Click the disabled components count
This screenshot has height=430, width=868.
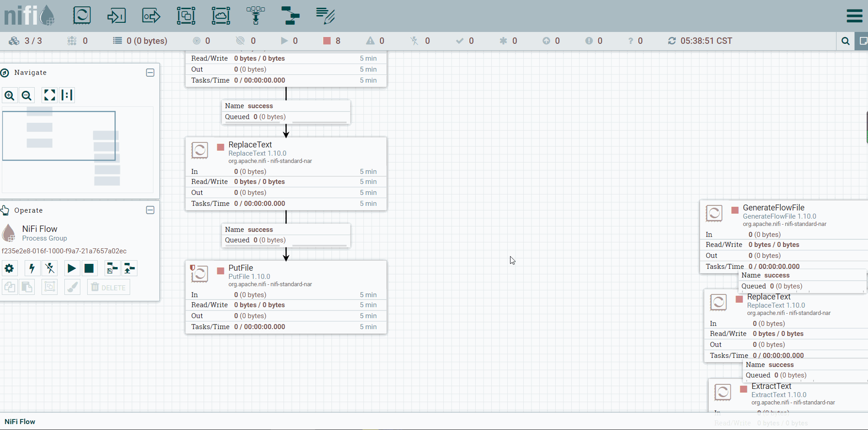pos(420,41)
